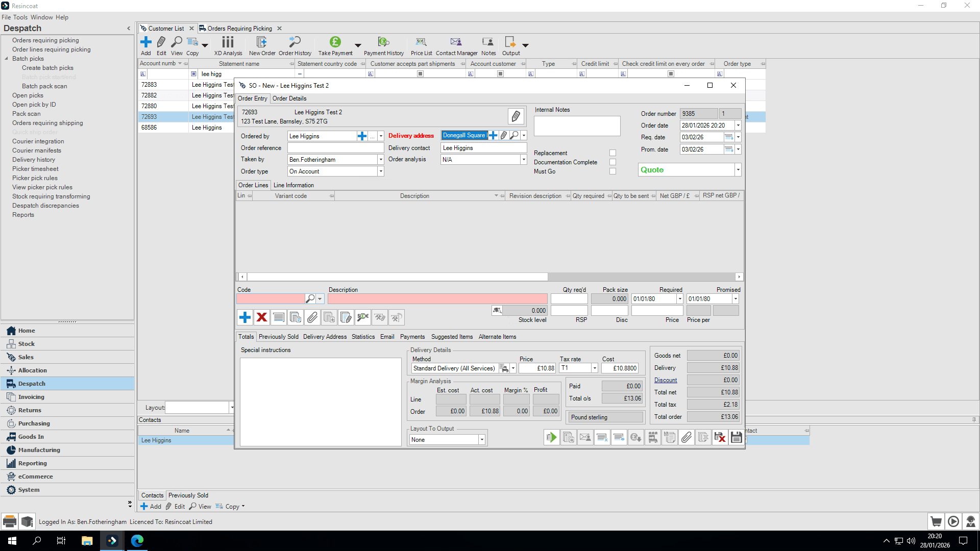Click the Take Payment toolbar icon
Image resolution: width=980 pixels, height=551 pixels.
[335, 46]
